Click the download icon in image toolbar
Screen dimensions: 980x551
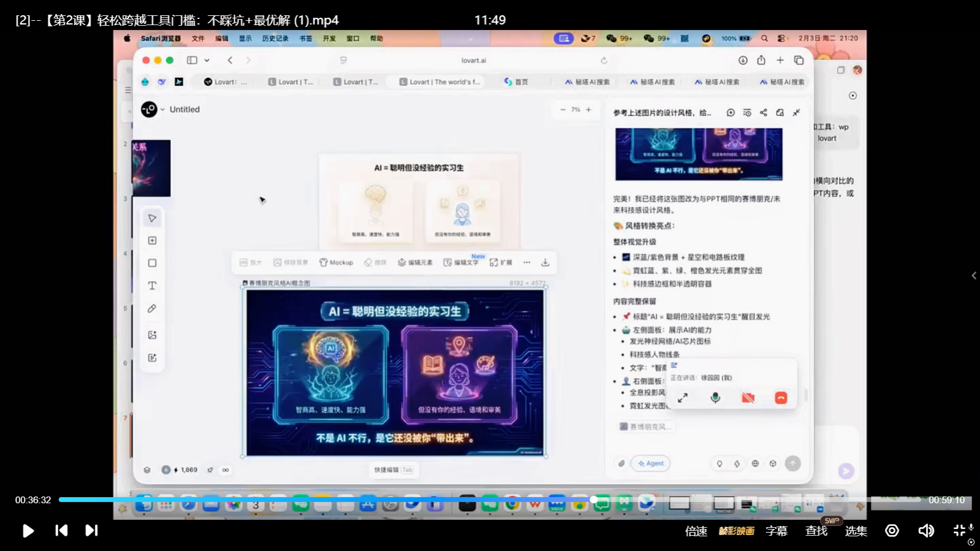pos(545,262)
